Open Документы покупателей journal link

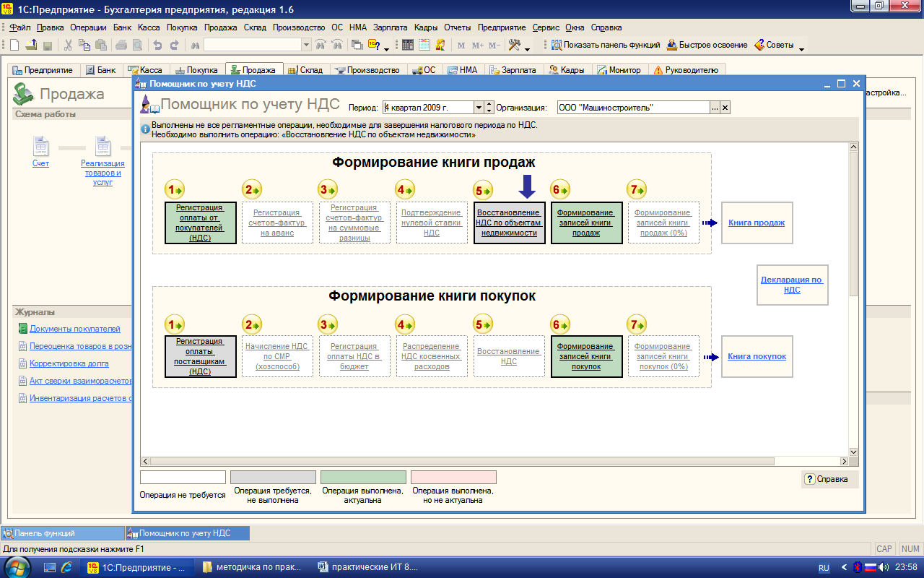(x=74, y=329)
